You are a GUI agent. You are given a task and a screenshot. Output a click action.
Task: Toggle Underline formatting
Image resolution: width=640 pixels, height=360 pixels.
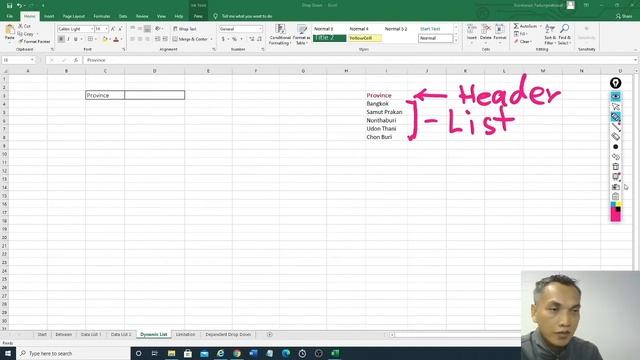click(x=76, y=39)
